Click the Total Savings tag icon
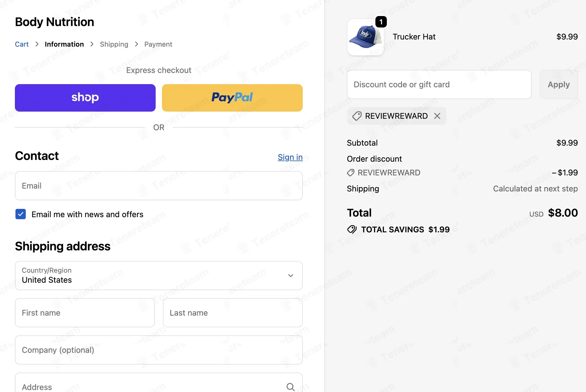Image resolution: width=586 pixels, height=392 pixels. (352, 229)
